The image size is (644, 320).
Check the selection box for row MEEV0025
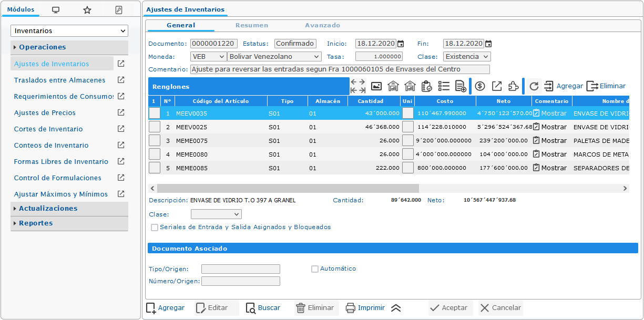point(155,127)
